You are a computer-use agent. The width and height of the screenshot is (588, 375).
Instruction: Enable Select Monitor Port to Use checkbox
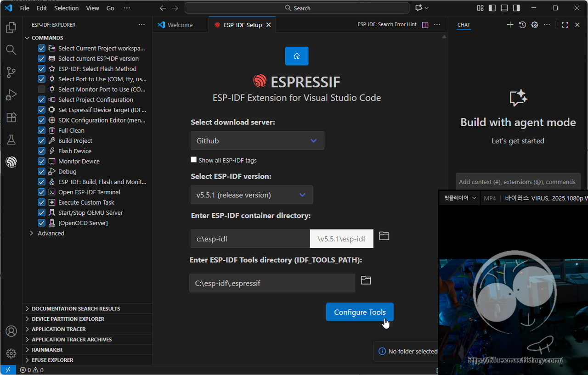pos(41,89)
